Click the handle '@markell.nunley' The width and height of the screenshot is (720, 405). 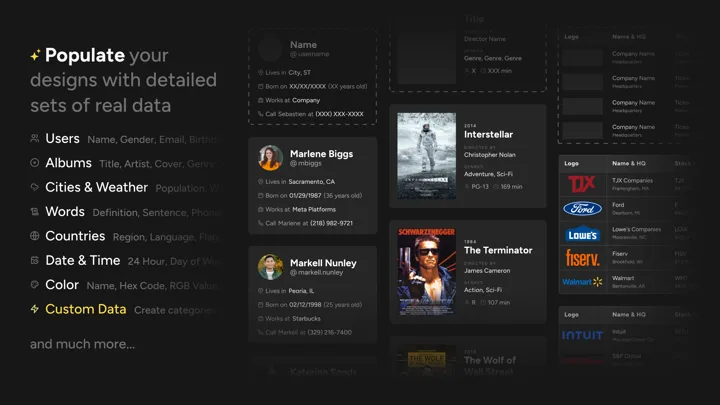[x=316, y=273]
